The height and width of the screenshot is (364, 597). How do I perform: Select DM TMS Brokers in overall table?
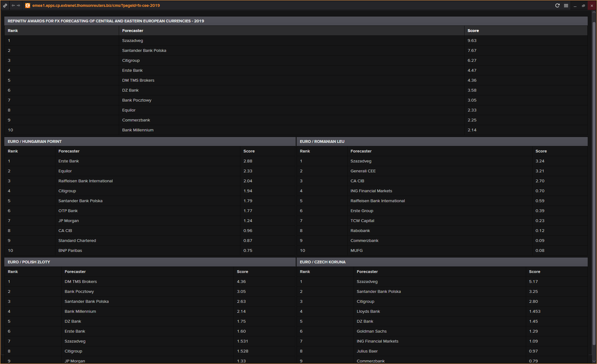138,80
